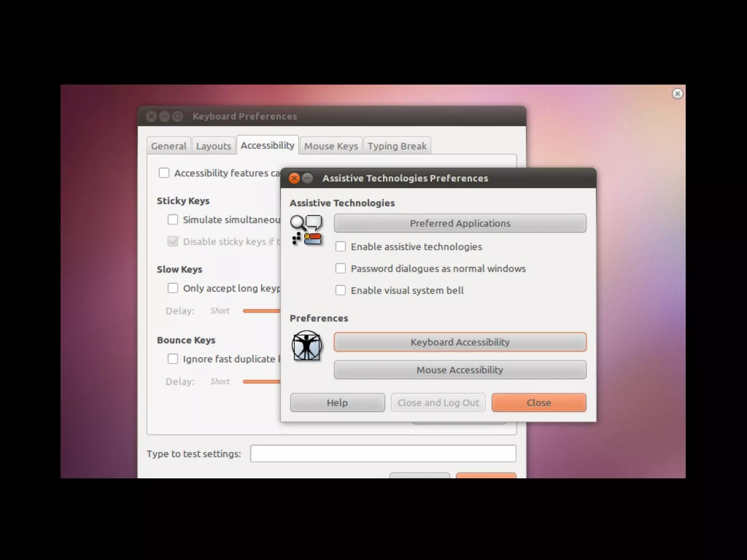The width and height of the screenshot is (747, 560).
Task: Close the image overlay with X icon
Action: tap(677, 94)
